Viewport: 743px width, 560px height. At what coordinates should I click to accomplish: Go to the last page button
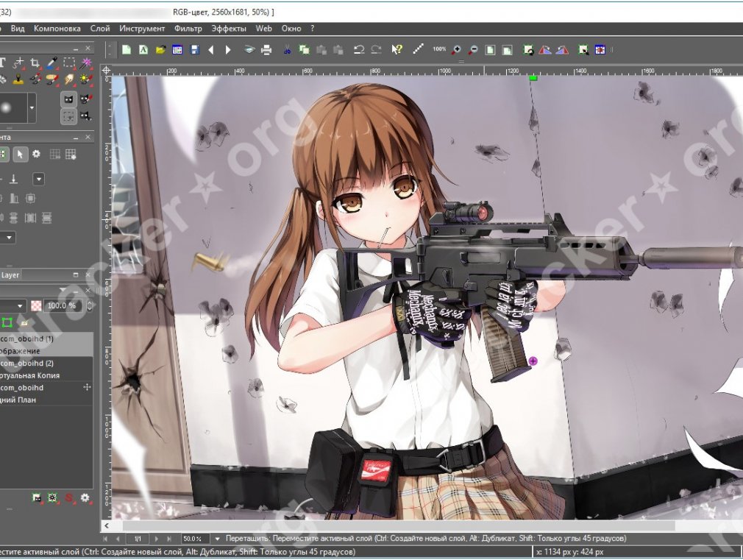click(x=169, y=539)
